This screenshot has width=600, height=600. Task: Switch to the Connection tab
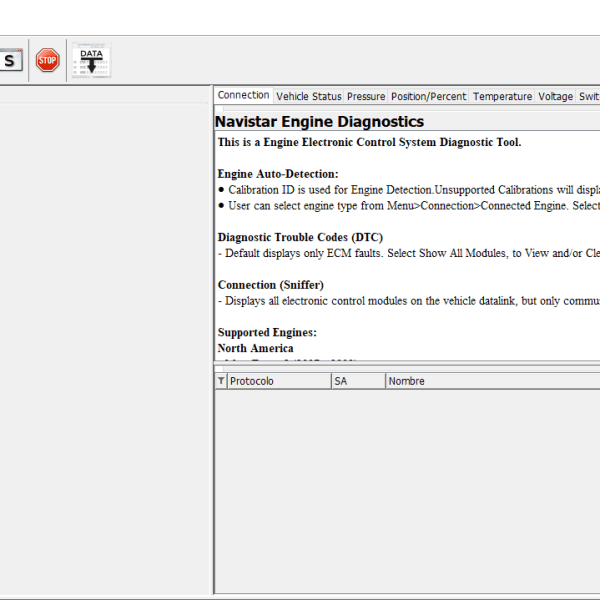(243, 95)
